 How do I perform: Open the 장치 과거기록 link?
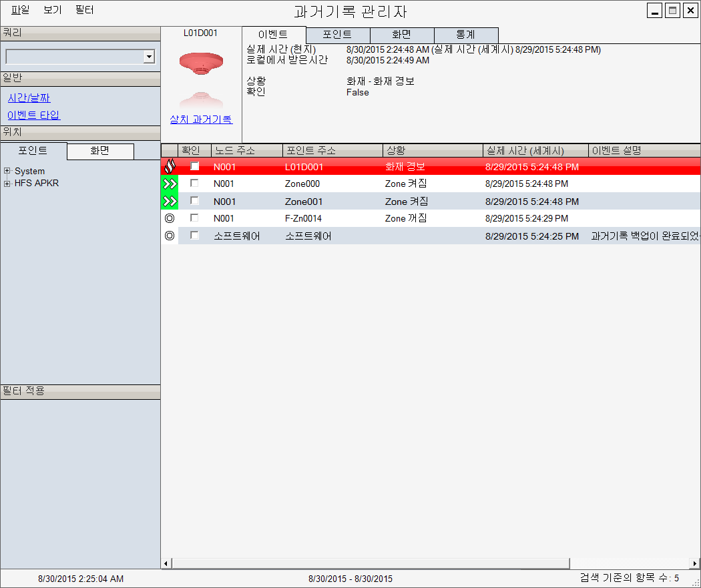click(x=200, y=119)
